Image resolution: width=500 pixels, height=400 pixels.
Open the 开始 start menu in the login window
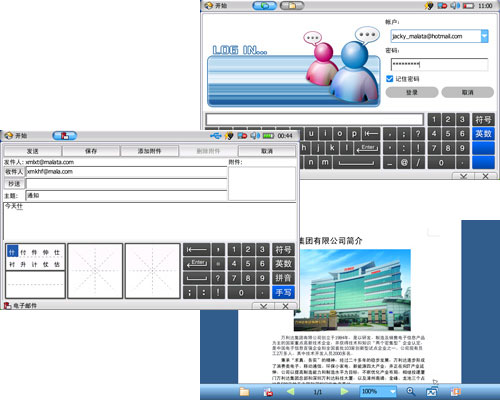pyautogui.click(x=216, y=5)
